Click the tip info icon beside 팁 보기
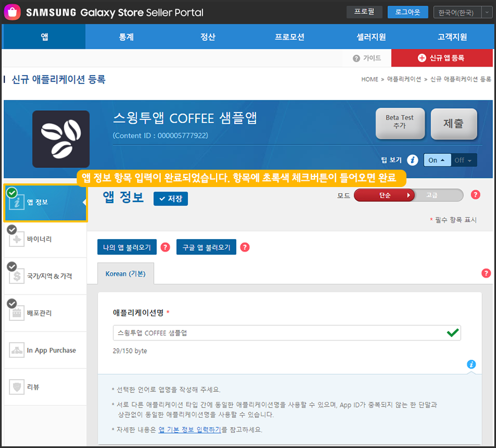Viewport: 496px width, 448px height. point(413,160)
